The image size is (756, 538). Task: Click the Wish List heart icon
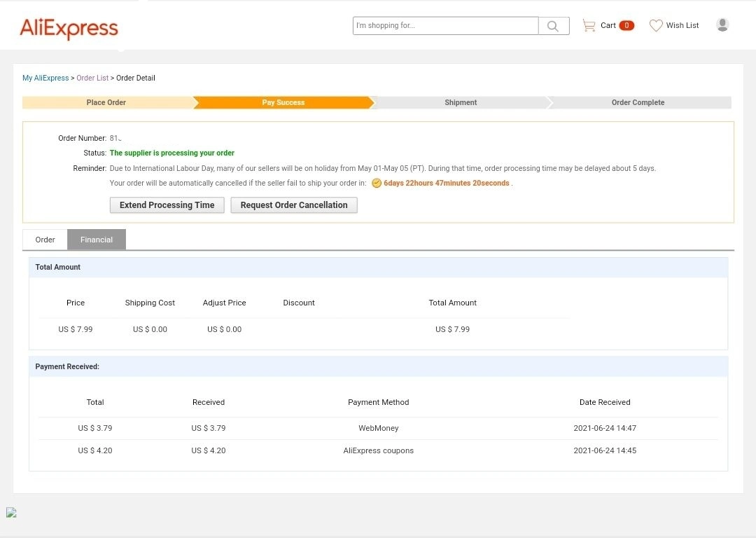pos(656,26)
